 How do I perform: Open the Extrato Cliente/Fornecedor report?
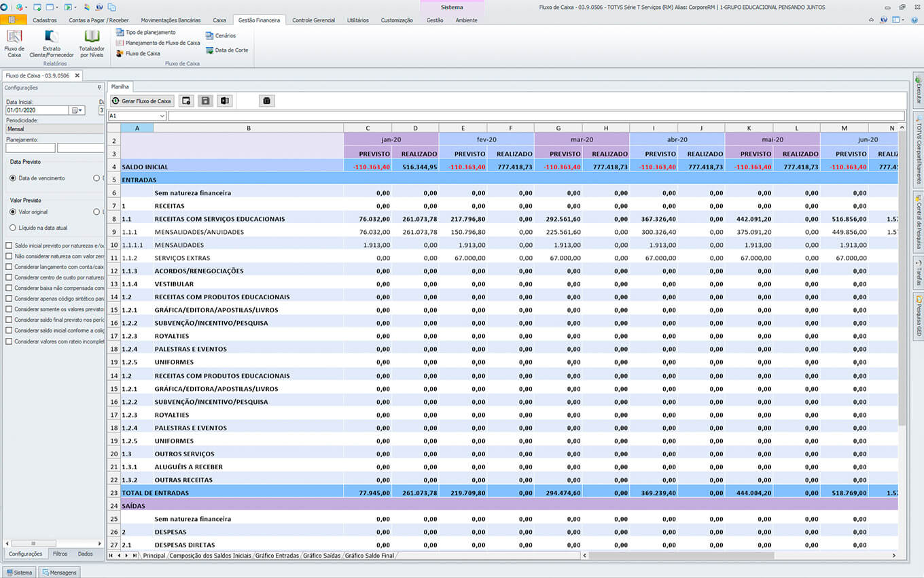click(x=52, y=42)
